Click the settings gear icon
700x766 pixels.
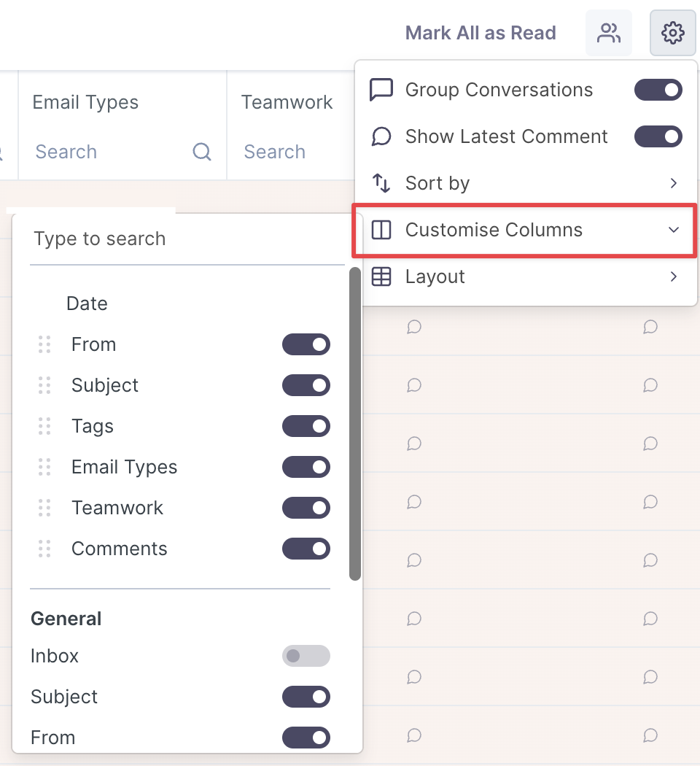point(672,33)
